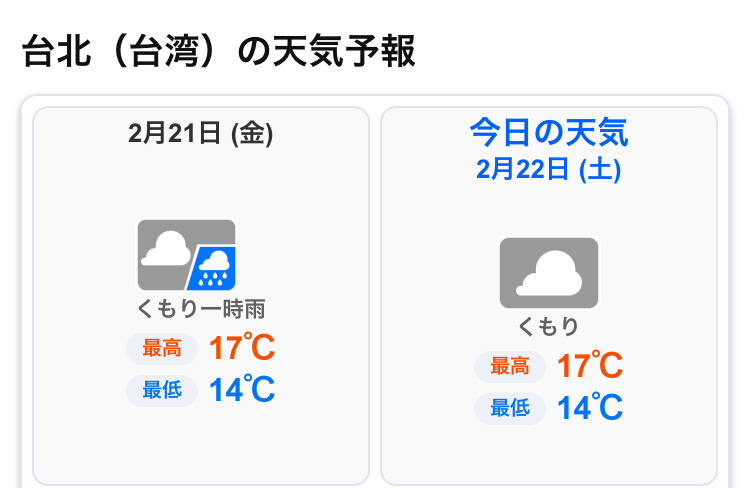Click the 2月21日 (金) date heading
This screenshot has height=488, width=750.
coord(201,133)
